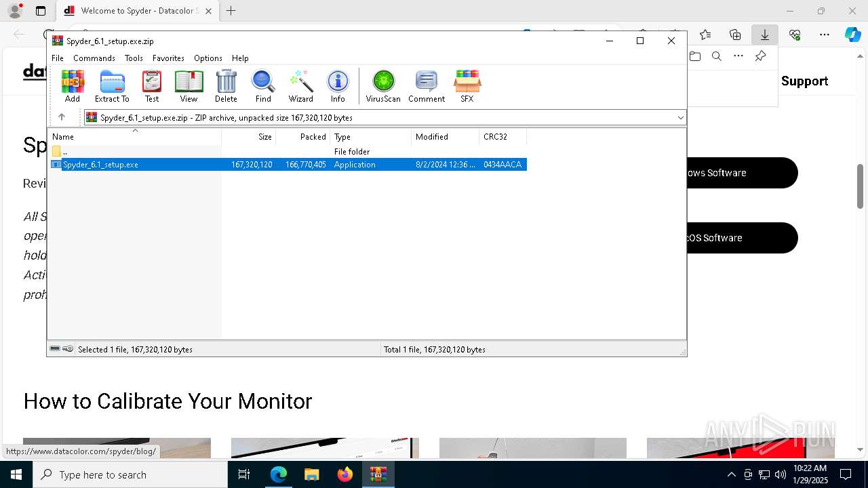Viewport: 868px width, 488px height.
Task: Open Firefox from taskbar
Action: point(345,474)
